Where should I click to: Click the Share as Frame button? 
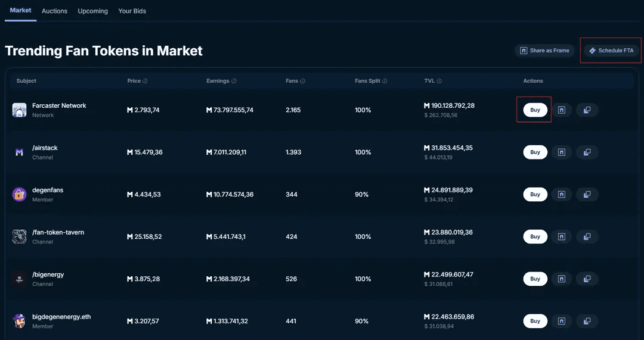544,51
